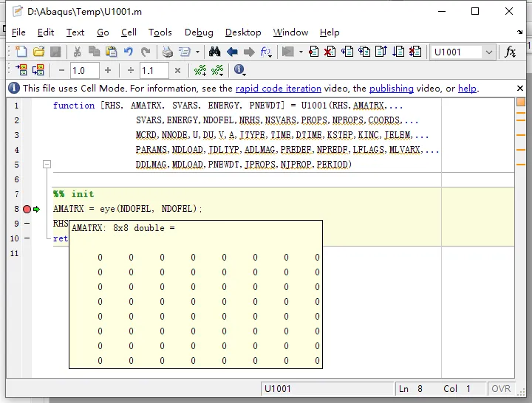Click the 1.1 multiply factor field
The height and width of the screenshot is (403, 532).
[154, 71]
